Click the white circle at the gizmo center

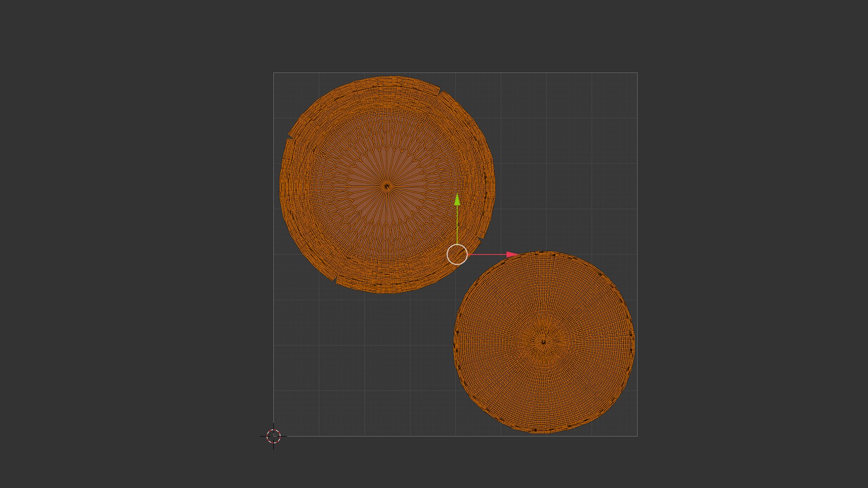coord(457,255)
